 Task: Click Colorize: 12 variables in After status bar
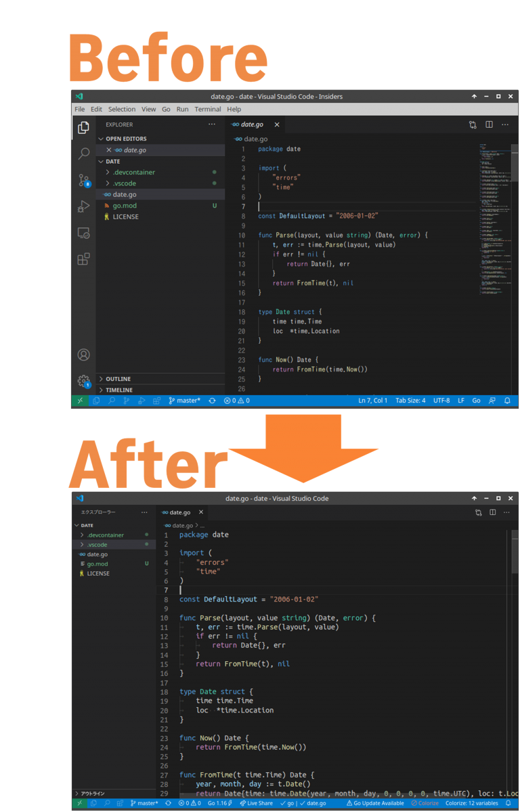[x=472, y=803]
